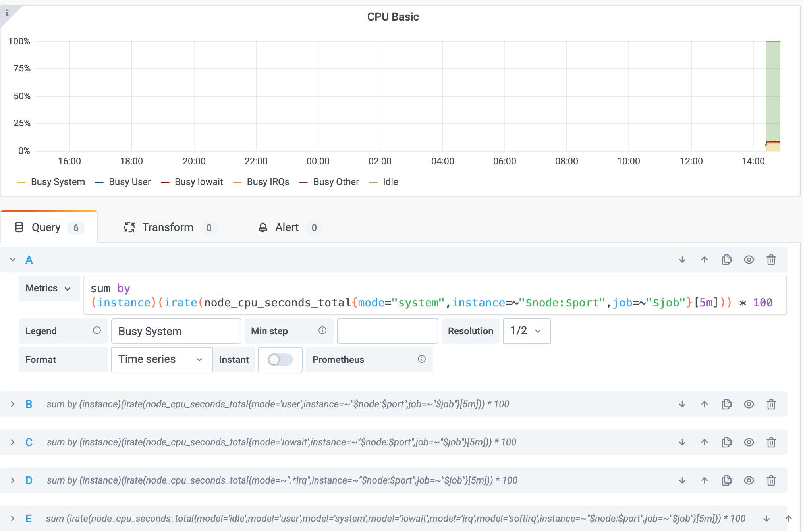This screenshot has height=532, width=803.
Task: Enable the Instant toggle for query A
Action: click(x=280, y=360)
